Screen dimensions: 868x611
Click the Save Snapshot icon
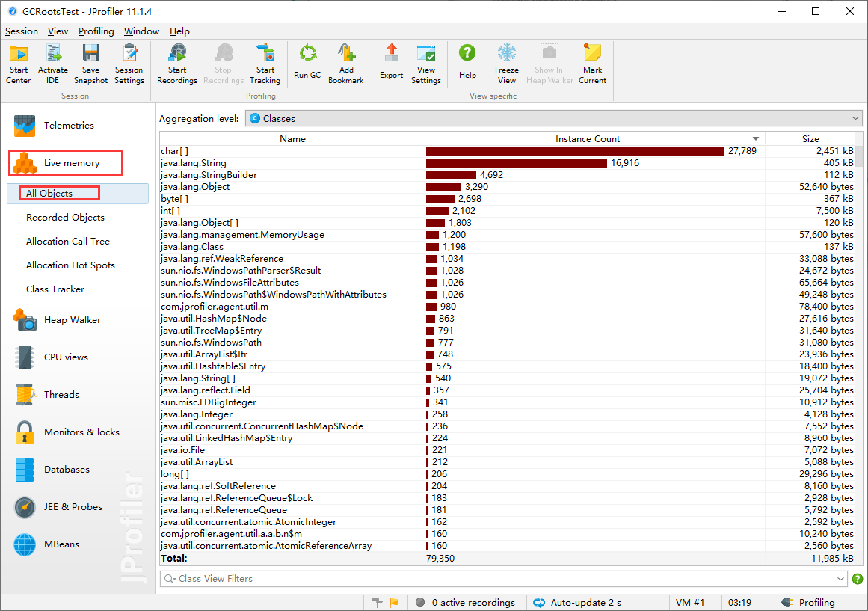tap(90, 64)
